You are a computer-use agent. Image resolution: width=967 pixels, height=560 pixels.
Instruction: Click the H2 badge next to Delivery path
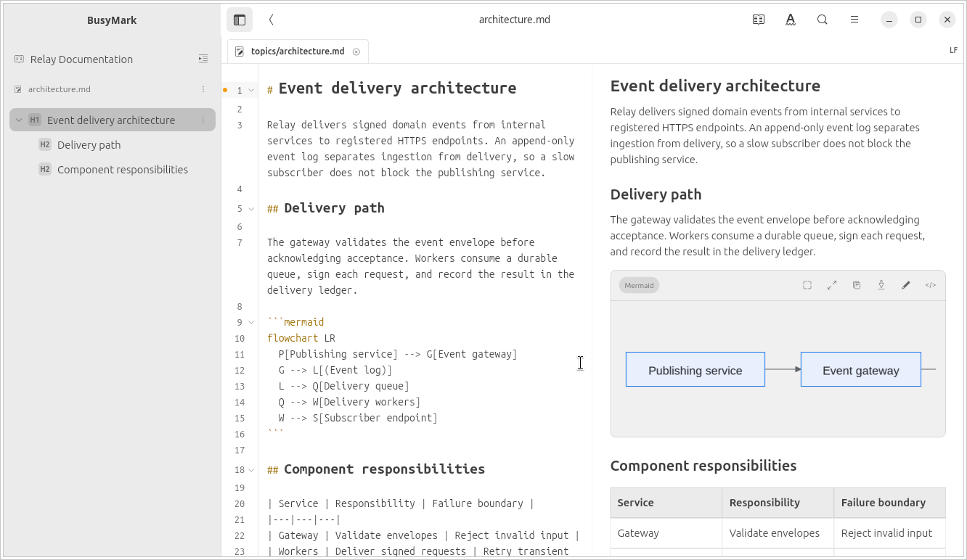click(45, 144)
